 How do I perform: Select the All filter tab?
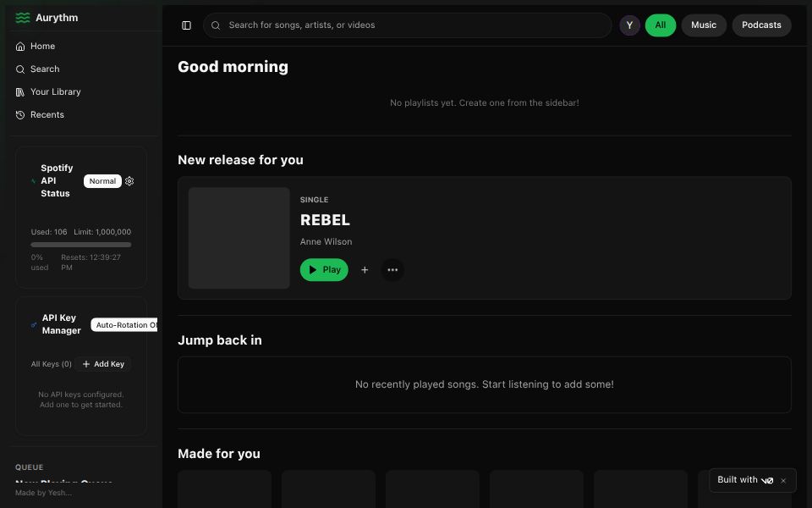tap(661, 25)
